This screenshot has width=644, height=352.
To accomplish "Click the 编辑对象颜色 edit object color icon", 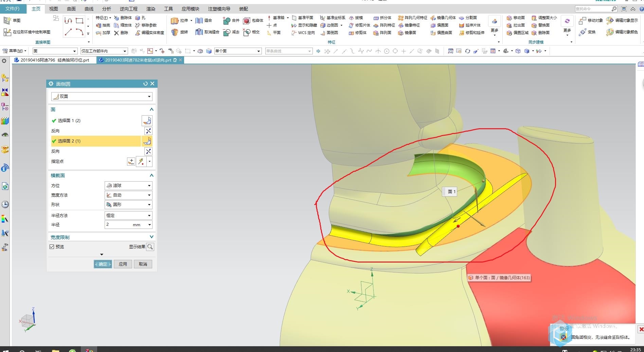I will [610, 32].
